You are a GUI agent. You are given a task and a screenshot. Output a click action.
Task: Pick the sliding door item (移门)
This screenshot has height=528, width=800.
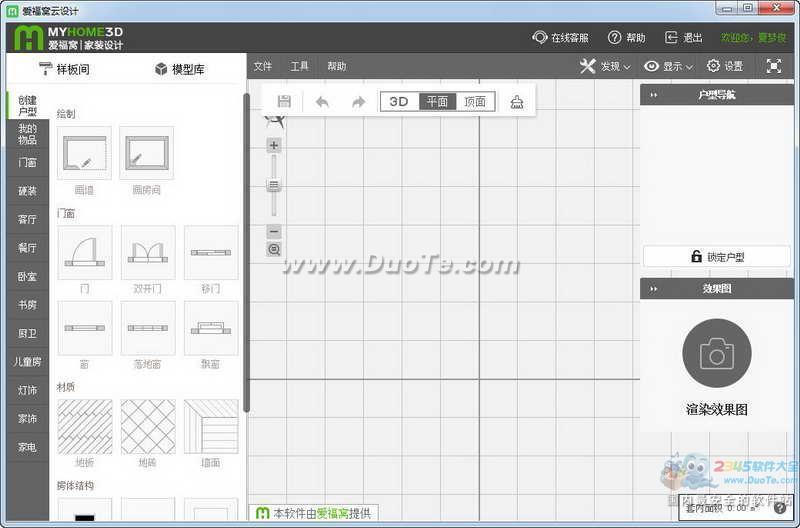[211, 253]
